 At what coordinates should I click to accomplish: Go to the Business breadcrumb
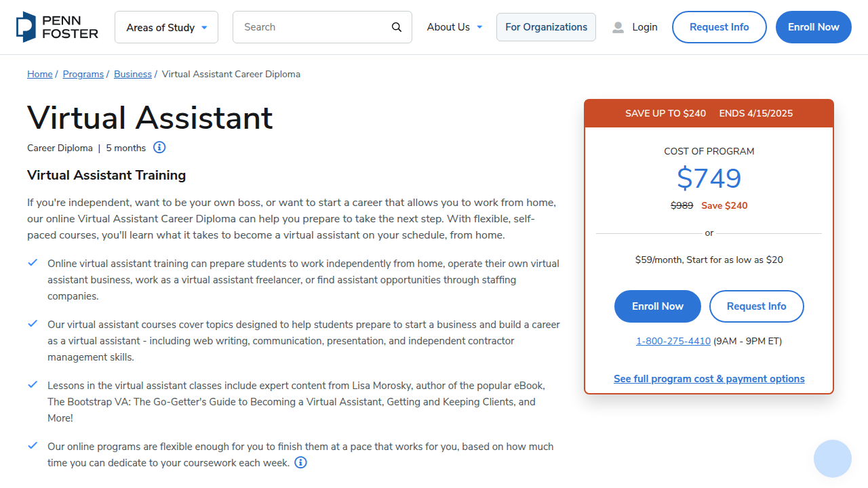(133, 74)
